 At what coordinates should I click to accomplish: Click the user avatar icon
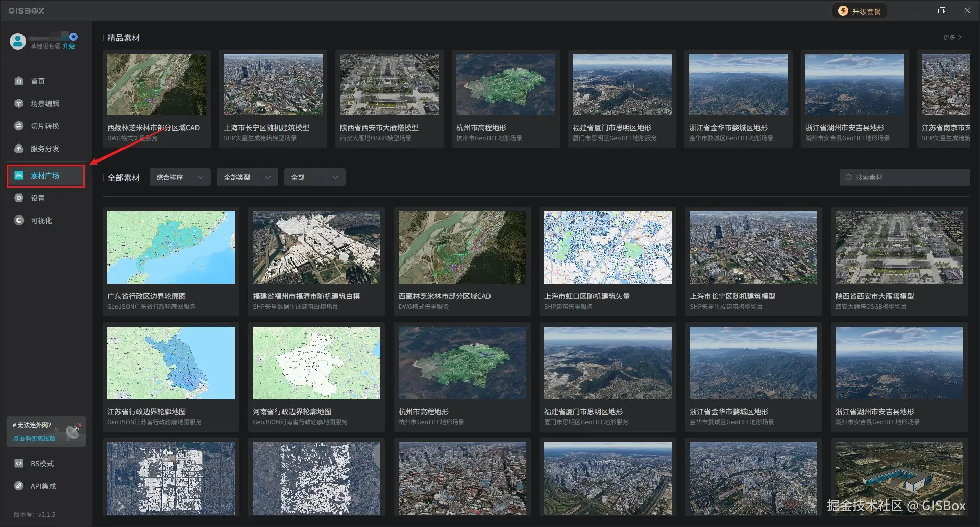click(x=18, y=41)
